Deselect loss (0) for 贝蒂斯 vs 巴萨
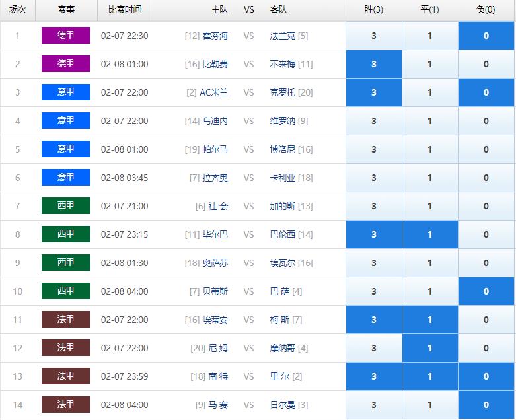 (x=486, y=291)
